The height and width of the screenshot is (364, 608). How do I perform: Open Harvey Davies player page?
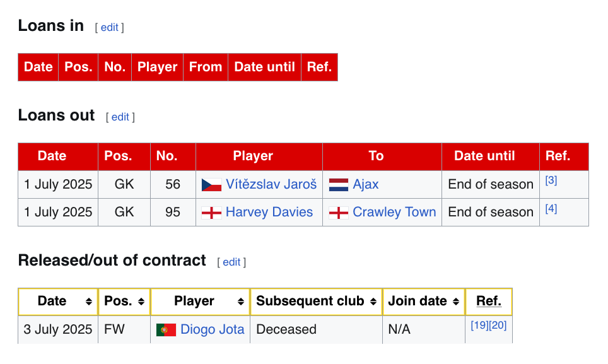pyautogui.click(x=269, y=212)
